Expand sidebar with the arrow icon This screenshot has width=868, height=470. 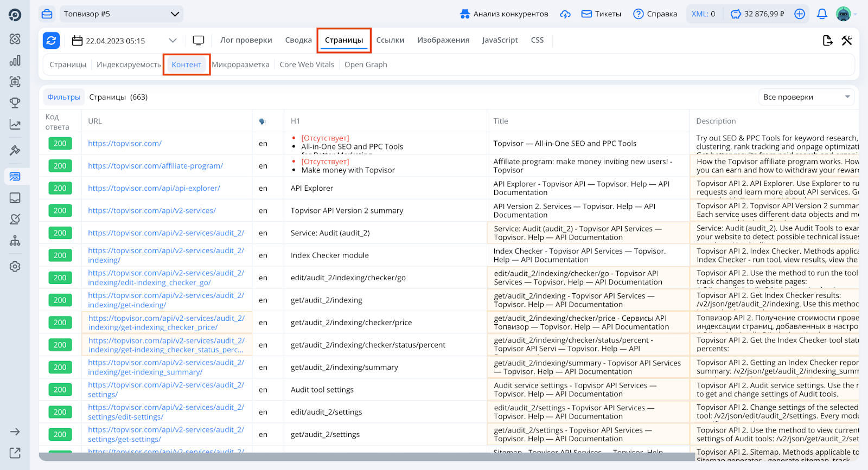[x=15, y=432]
